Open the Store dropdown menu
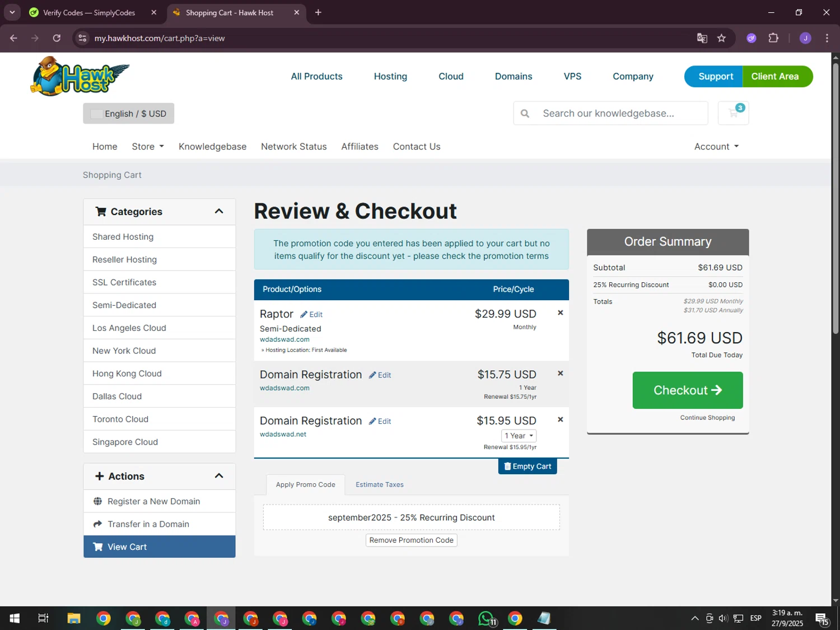840x630 pixels. click(148, 147)
